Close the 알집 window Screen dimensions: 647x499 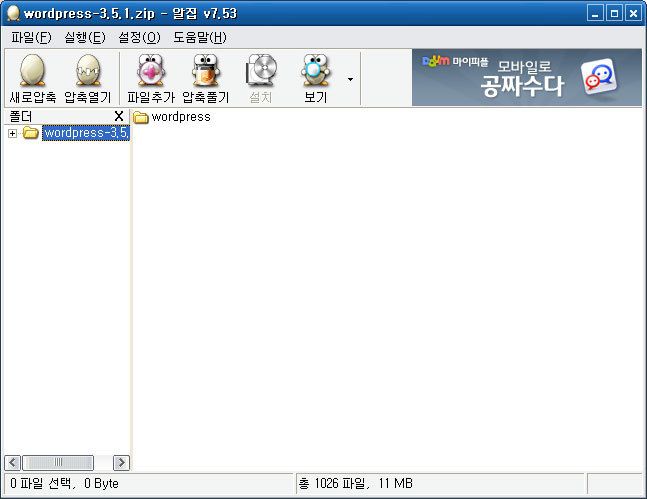(633, 14)
